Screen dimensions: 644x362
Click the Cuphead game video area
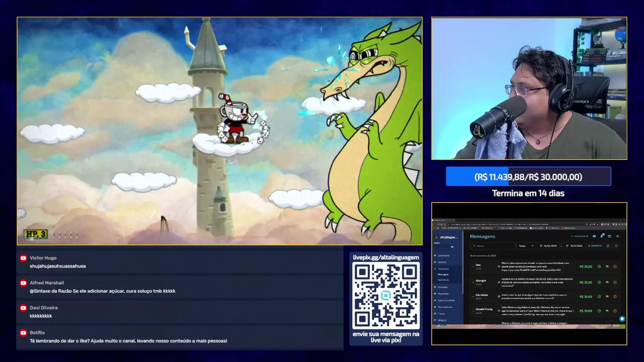click(x=220, y=131)
